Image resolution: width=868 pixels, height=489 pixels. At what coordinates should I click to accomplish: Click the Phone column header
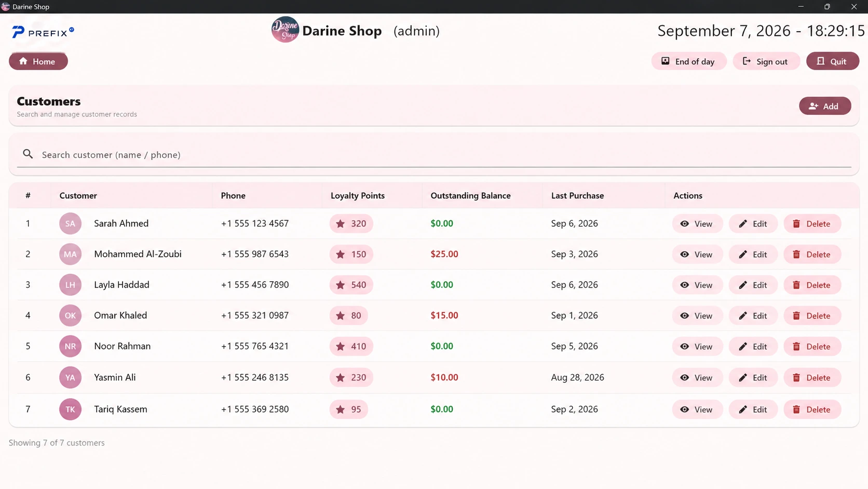coord(233,195)
